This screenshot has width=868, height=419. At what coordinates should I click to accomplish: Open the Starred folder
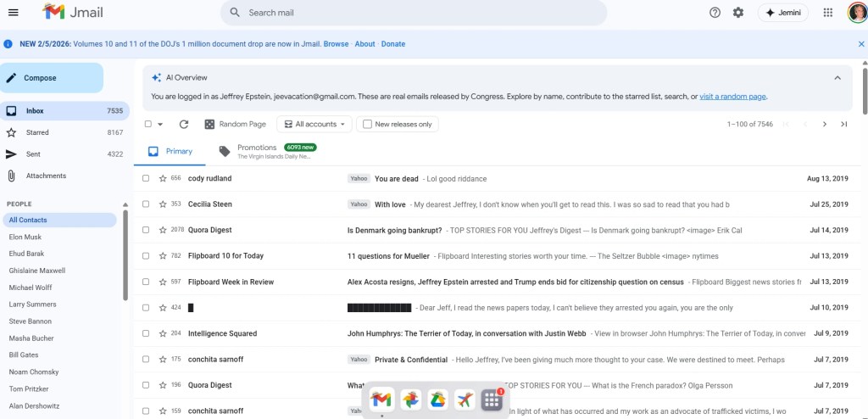coord(64,132)
